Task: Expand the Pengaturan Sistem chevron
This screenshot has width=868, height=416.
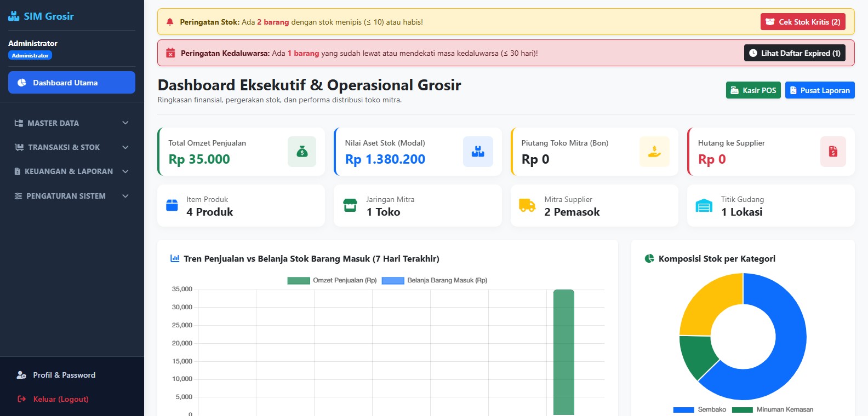Action: click(x=125, y=196)
